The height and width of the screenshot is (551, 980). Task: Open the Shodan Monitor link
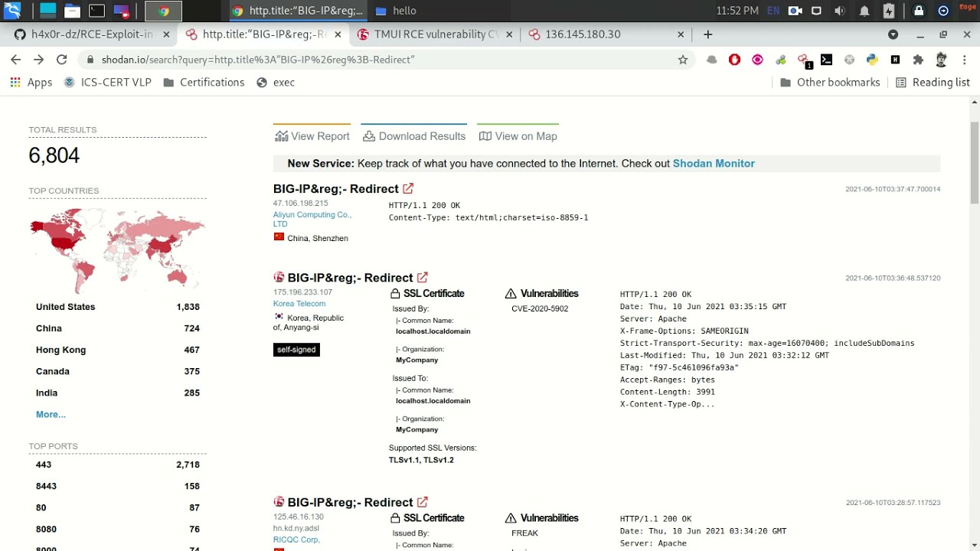point(714,164)
